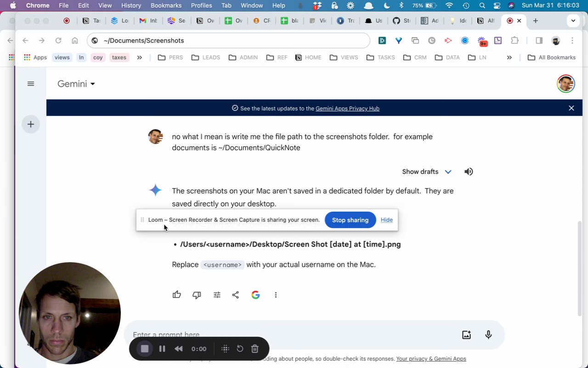Click the Loom grid drag handle icon
Image resolution: width=588 pixels, height=368 pixels.
point(225,349)
